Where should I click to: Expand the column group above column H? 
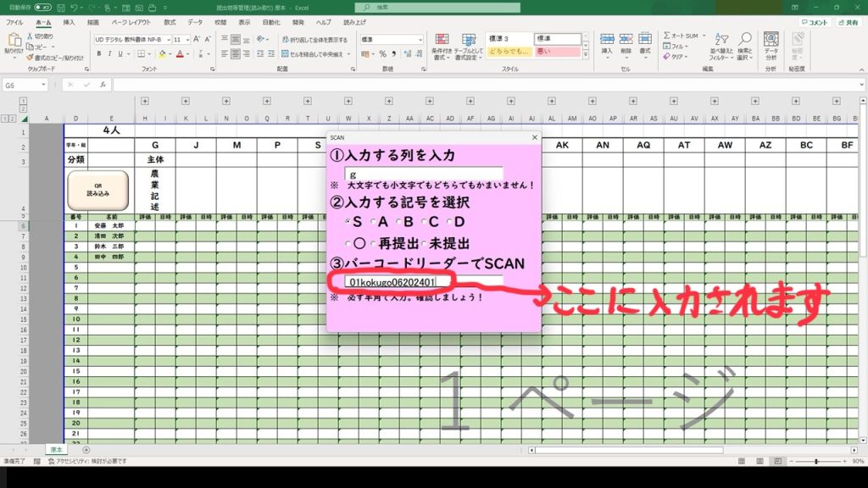coord(145,100)
